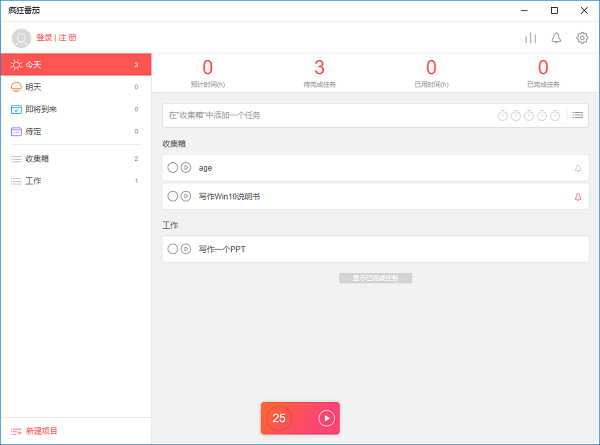Set first pomodoro estimate clock icon

click(x=502, y=115)
